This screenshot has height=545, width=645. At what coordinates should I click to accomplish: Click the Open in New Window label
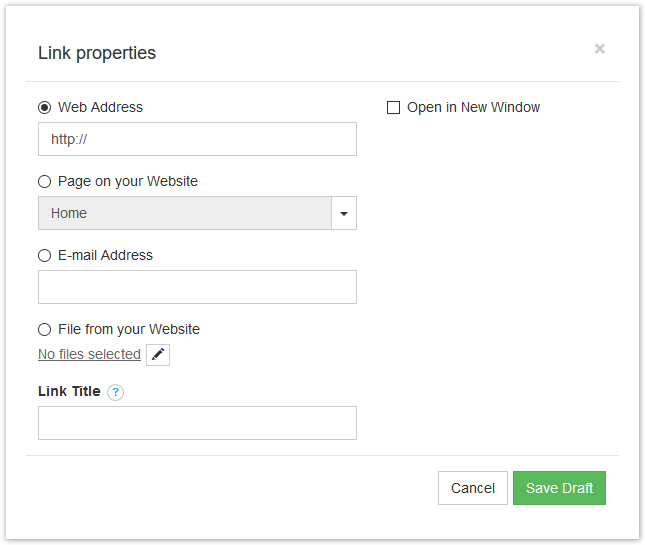473,107
